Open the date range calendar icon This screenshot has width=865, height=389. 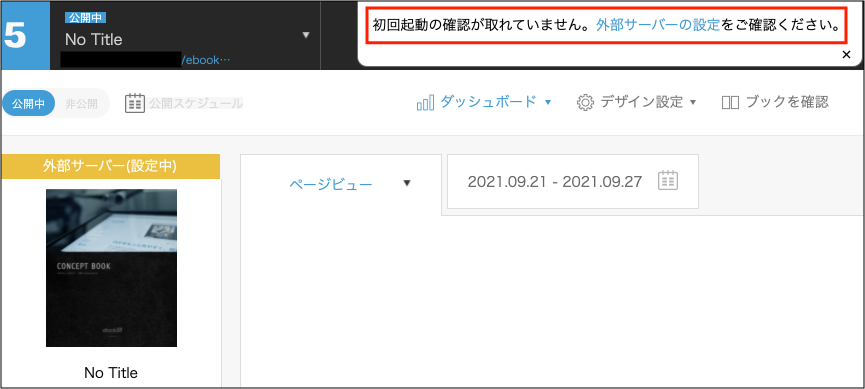(668, 181)
